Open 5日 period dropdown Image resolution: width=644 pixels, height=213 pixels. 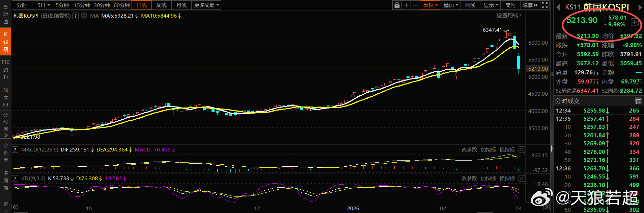point(44,5)
